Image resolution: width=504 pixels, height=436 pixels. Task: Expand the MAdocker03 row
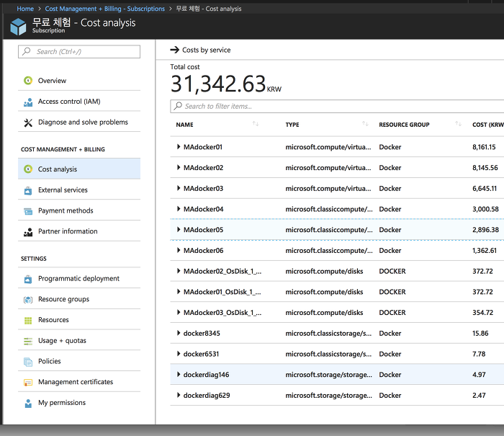pyautogui.click(x=179, y=188)
